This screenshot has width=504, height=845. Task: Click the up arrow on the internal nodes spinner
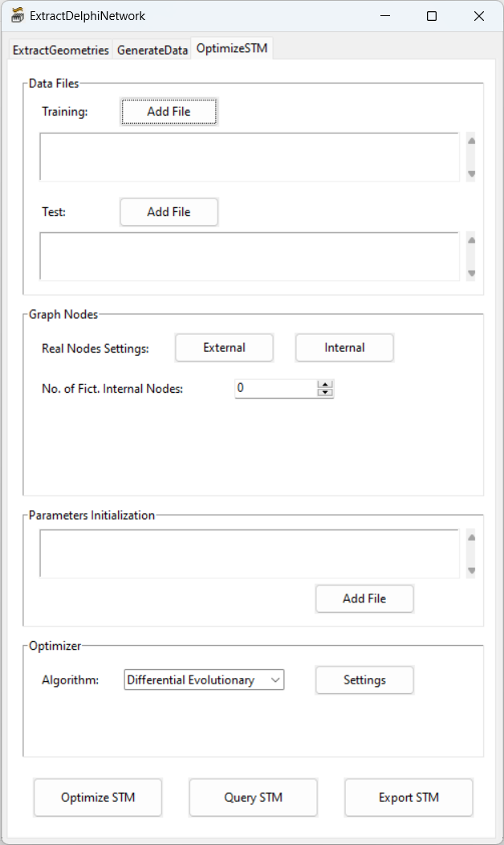click(x=325, y=384)
